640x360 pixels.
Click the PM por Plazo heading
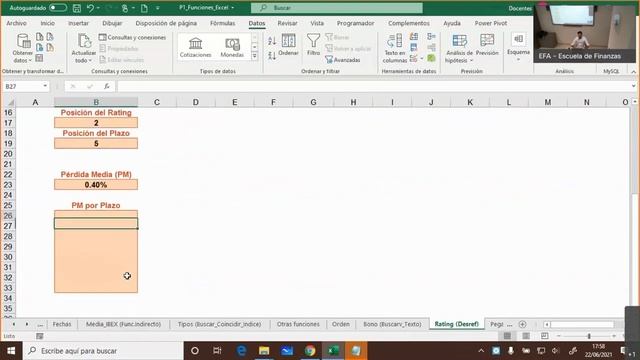tap(96, 205)
